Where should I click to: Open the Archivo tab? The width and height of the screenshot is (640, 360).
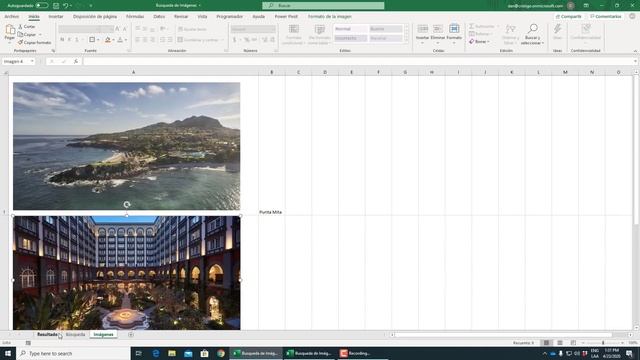pos(11,17)
